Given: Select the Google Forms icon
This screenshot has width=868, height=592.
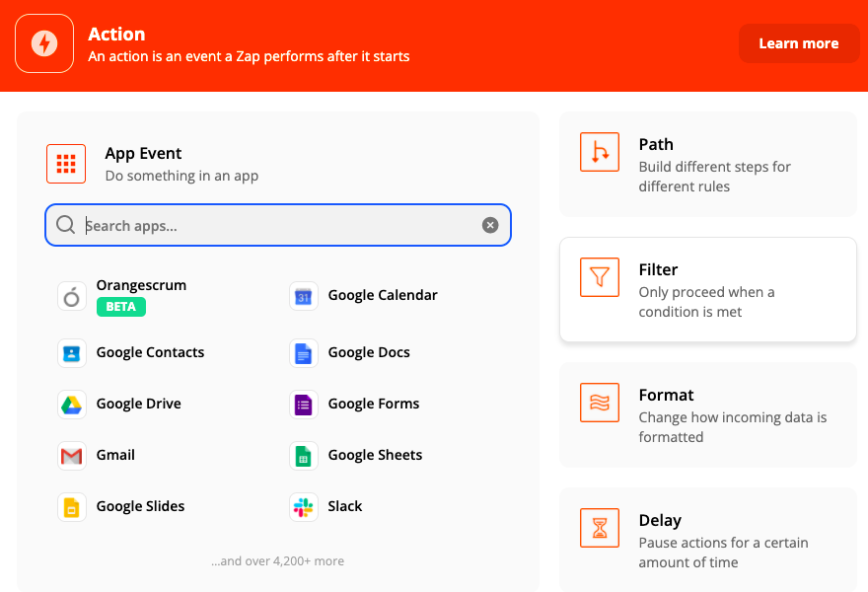Looking at the screenshot, I should tap(304, 405).
